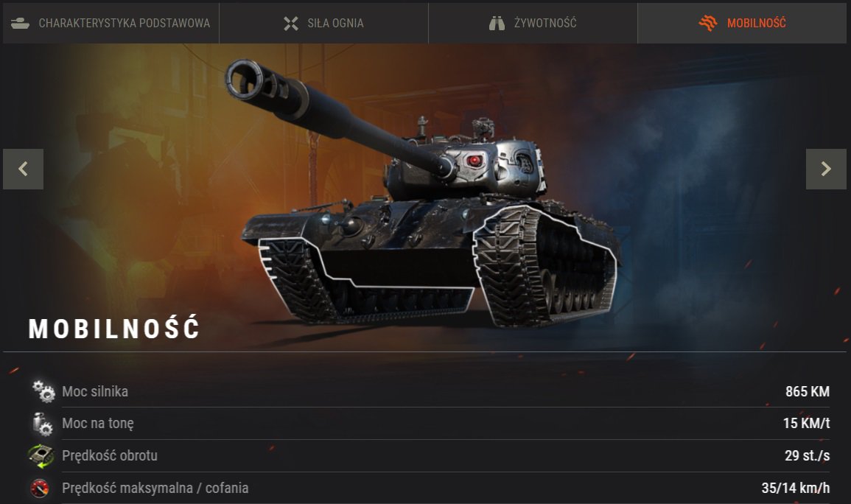
Task: Open the Charakterystyka Podstawowa tab
Action: pyautogui.click(x=111, y=23)
